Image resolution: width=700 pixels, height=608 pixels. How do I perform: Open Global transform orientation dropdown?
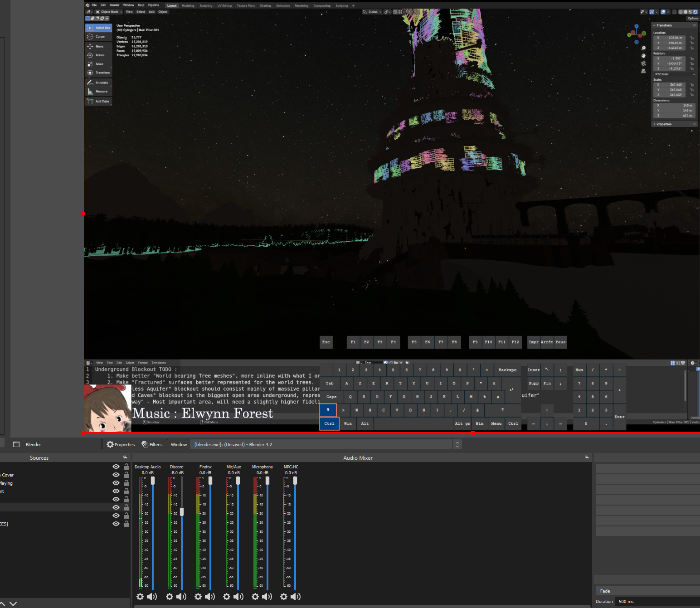click(372, 12)
